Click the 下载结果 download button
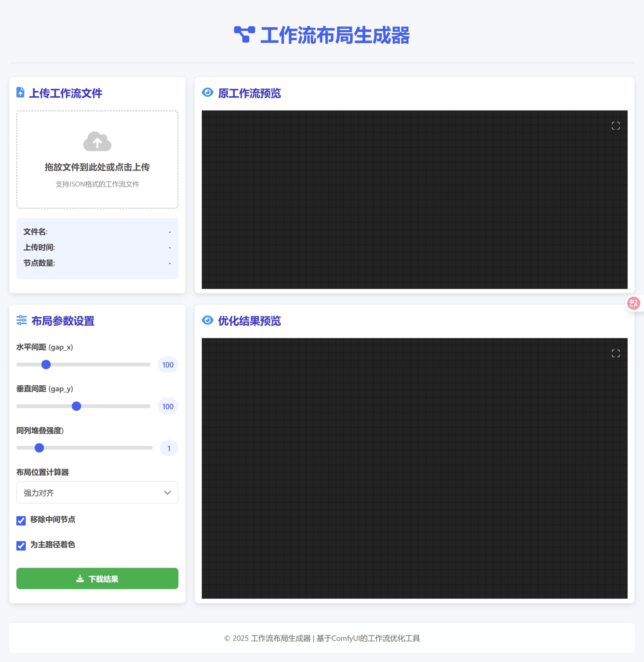The height and width of the screenshot is (662, 644). 97,578
